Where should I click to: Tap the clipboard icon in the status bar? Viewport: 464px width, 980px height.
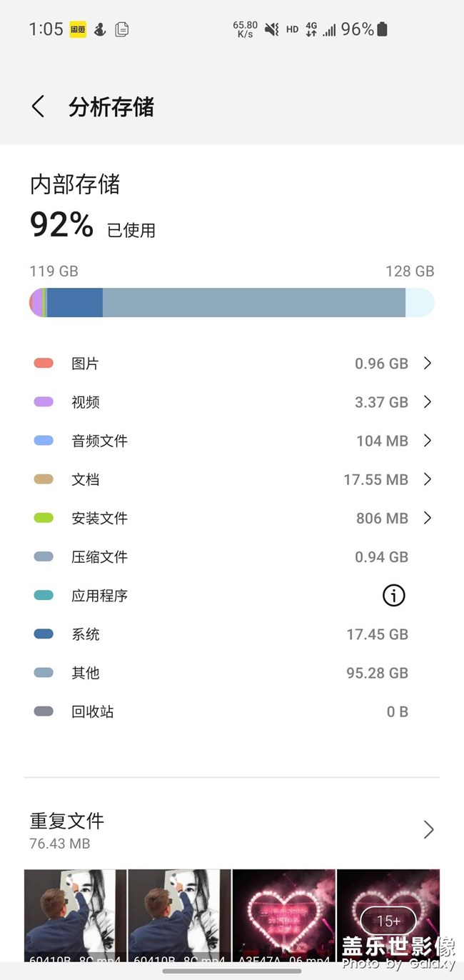[121, 29]
